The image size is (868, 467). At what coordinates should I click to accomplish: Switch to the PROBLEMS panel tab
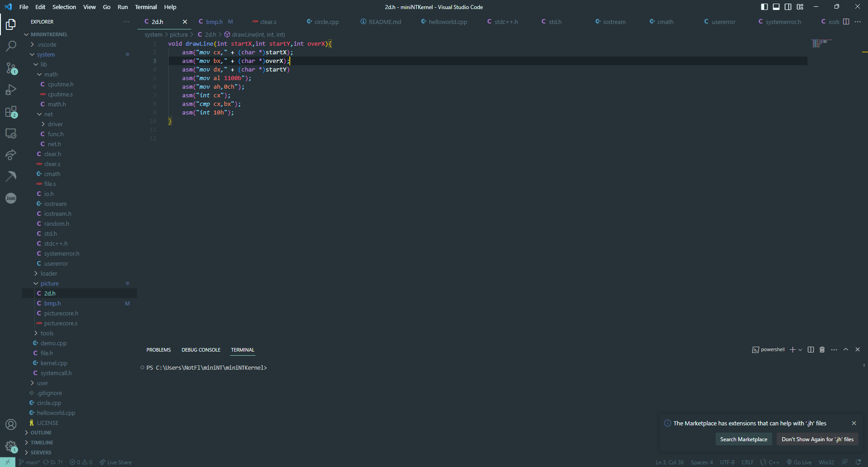click(159, 350)
